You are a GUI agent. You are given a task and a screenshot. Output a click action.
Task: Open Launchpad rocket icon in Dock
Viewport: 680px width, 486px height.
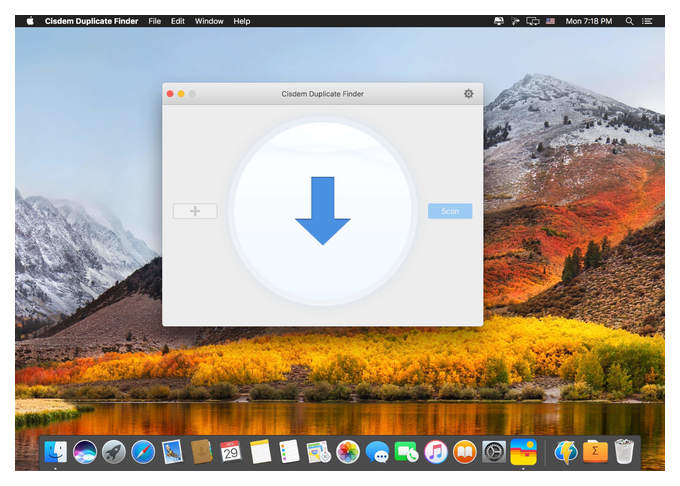114,452
